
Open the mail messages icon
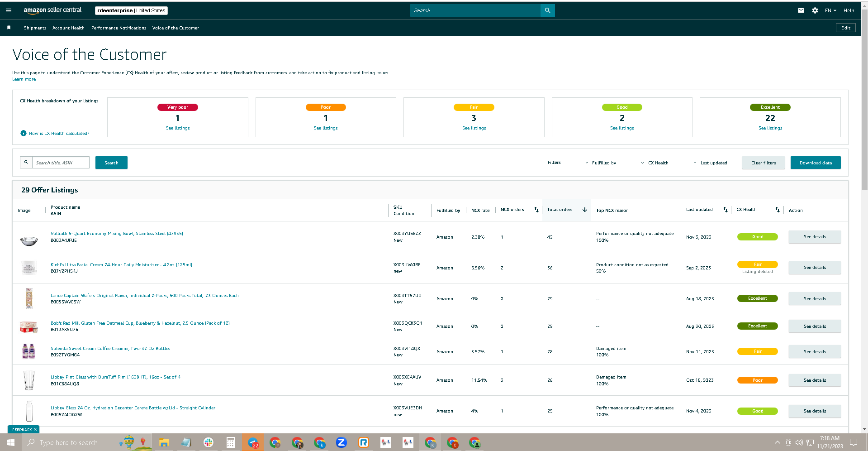tap(801, 10)
